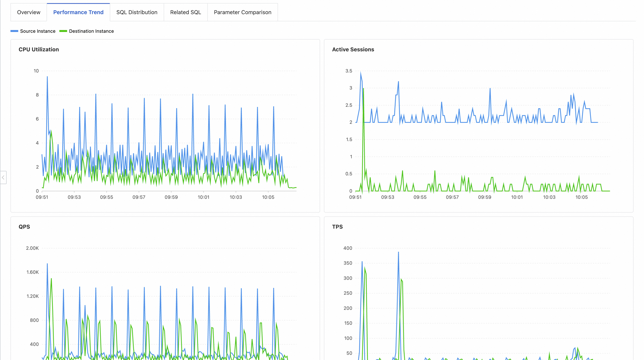
Task: Click the blue Source Instance legend swatch
Action: pos(14,31)
